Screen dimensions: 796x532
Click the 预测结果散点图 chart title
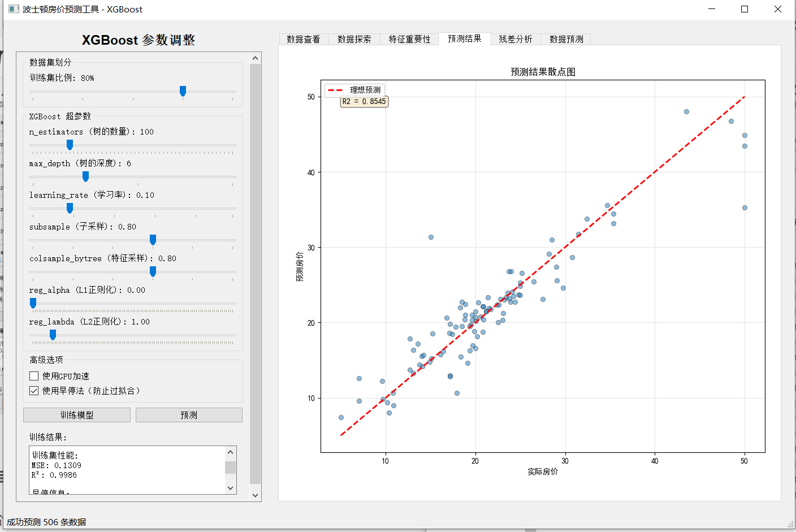click(543, 72)
